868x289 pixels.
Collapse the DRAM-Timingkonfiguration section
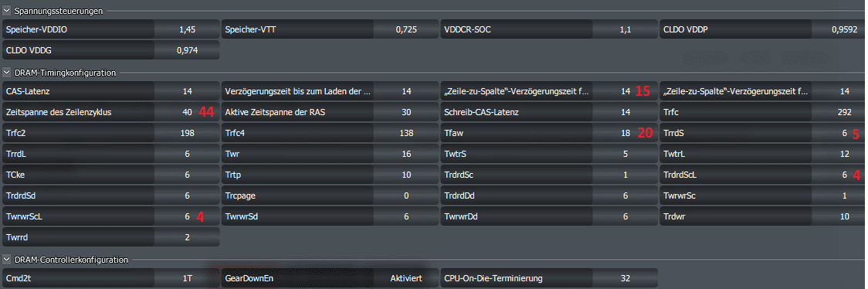(x=7, y=72)
